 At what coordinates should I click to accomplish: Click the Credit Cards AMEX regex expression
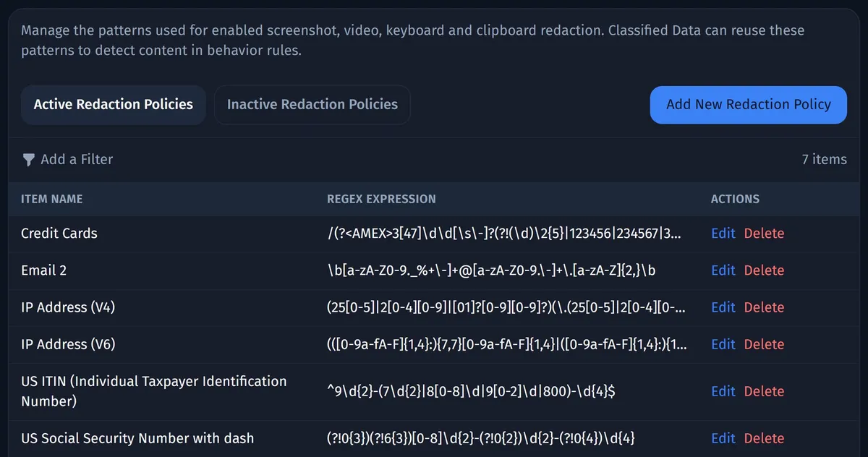[504, 234]
